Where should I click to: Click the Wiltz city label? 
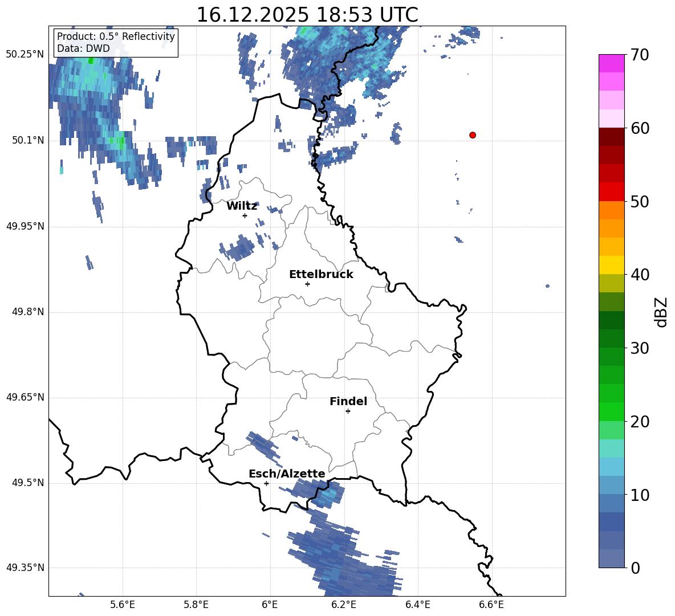242,206
